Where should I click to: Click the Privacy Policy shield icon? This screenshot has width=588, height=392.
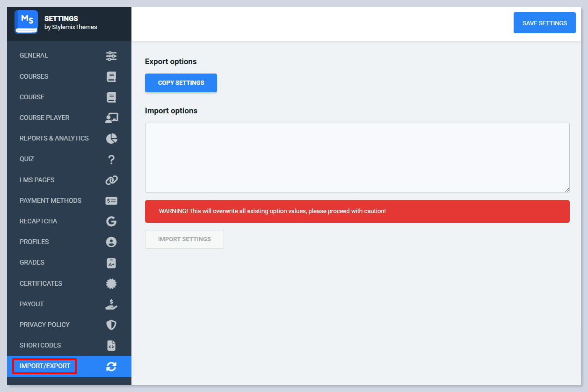tap(111, 325)
